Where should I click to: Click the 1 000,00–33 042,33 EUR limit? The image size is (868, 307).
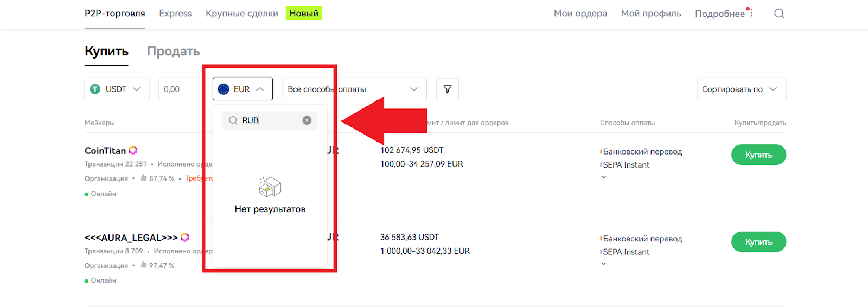425,251
